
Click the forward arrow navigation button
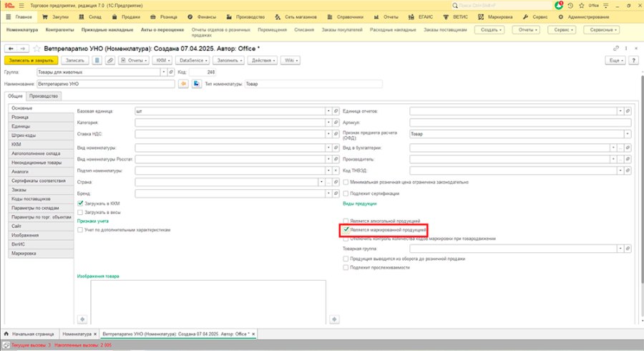pyautogui.click(x=23, y=49)
